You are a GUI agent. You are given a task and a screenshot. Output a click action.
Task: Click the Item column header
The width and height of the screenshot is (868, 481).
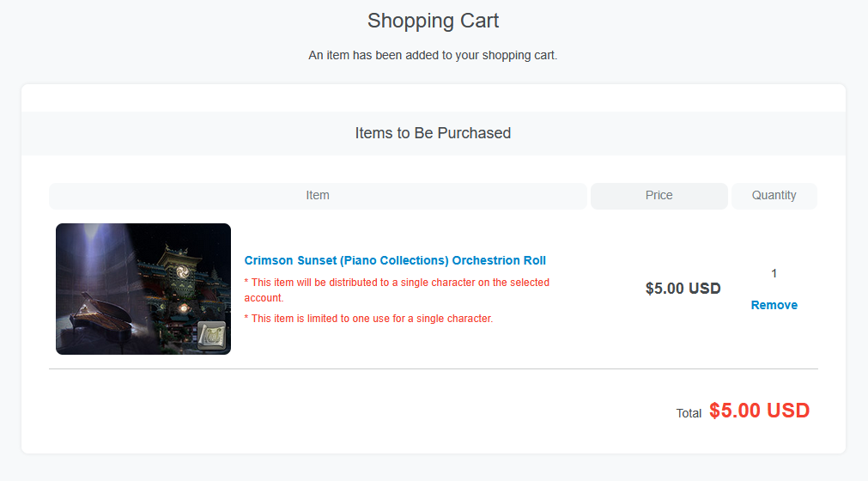(318, 196)
